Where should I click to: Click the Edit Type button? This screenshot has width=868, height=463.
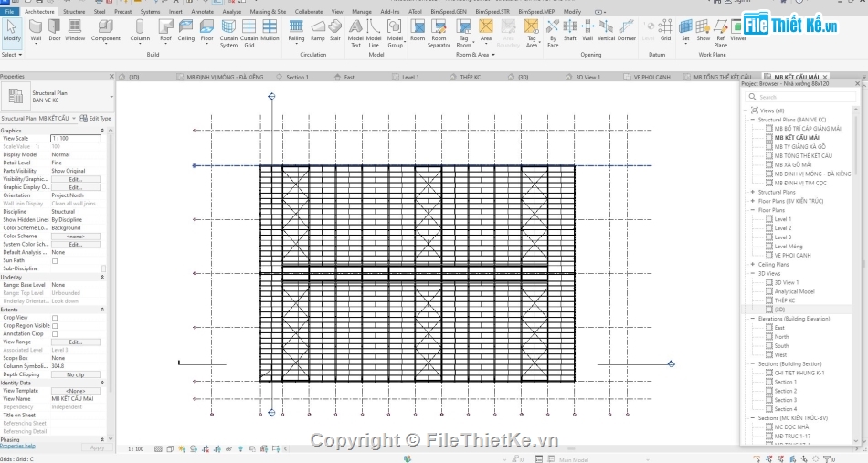pyautogui.click(x=96, y=119)
